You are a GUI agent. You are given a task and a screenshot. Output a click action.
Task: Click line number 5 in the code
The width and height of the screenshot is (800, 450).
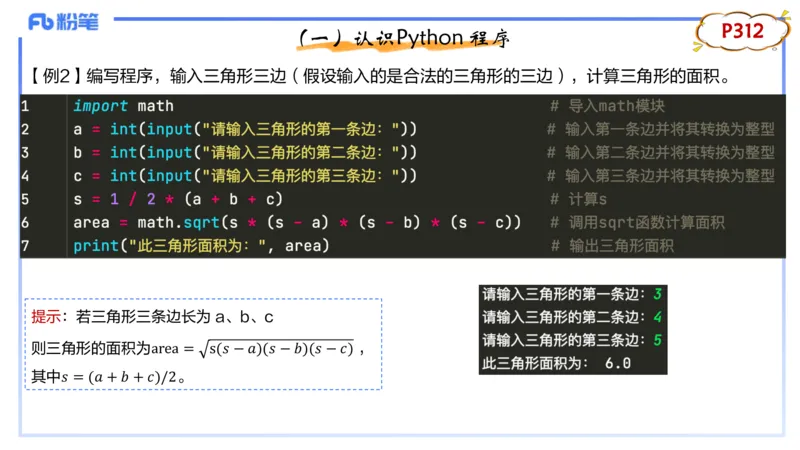[25, 199]
